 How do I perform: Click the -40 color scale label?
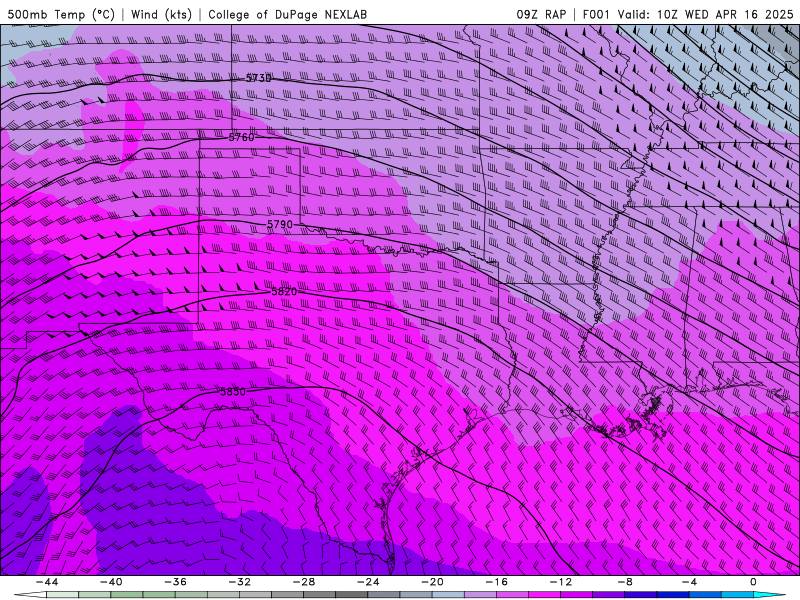click(x=111, y=582)
